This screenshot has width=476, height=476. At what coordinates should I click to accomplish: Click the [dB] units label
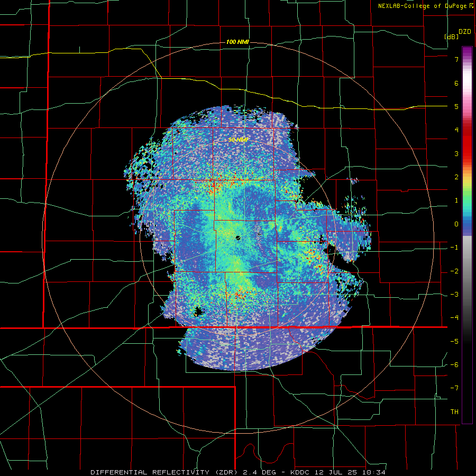[x=451, y=36]
